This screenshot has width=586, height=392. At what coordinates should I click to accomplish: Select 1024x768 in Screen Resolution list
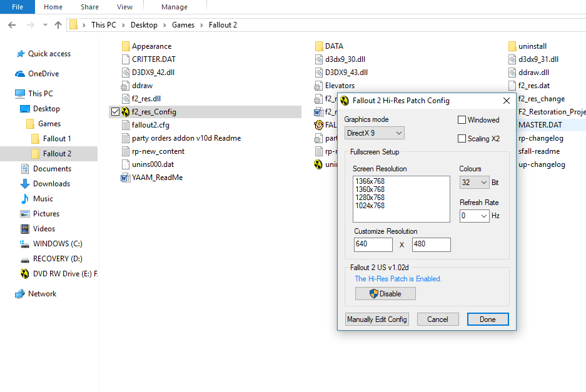point(370,206)
